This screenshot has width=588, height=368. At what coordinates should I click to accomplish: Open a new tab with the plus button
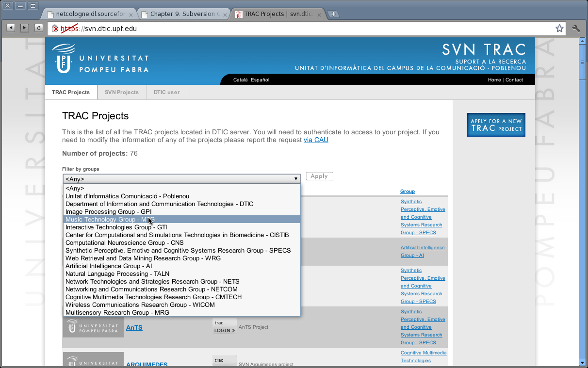pos(333,14)
